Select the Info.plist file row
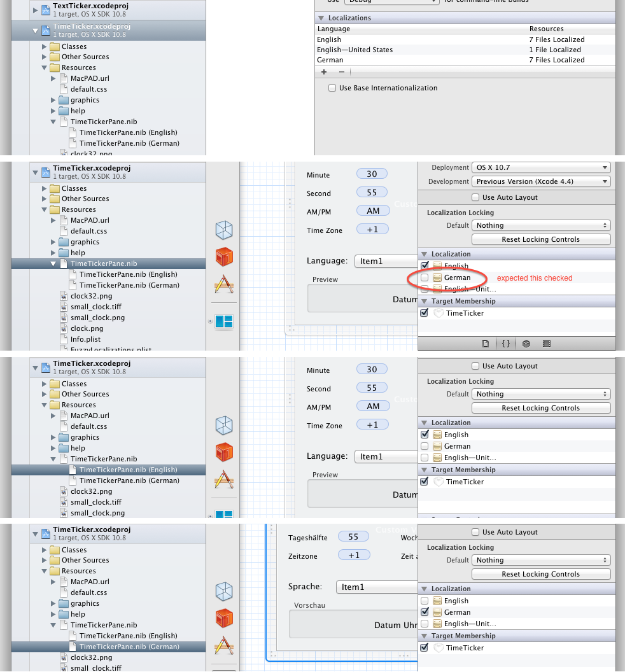 click(108, 339)
